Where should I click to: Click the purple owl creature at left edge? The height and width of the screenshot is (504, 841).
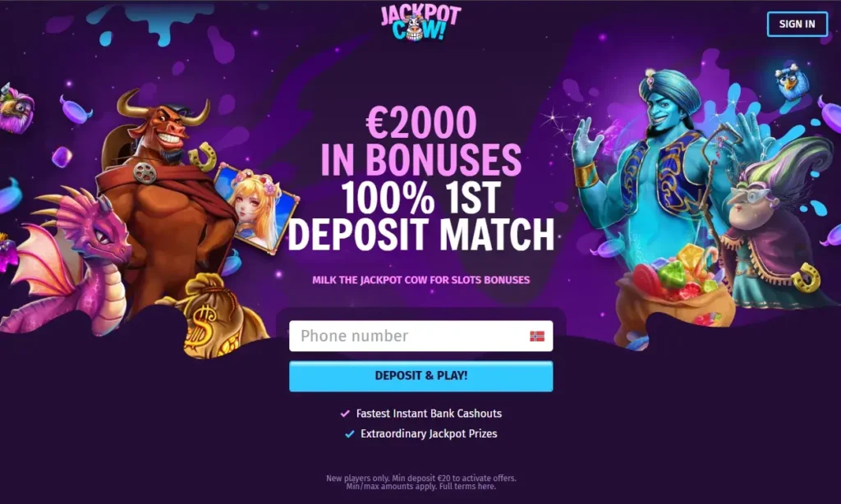(x=16, y=108)
